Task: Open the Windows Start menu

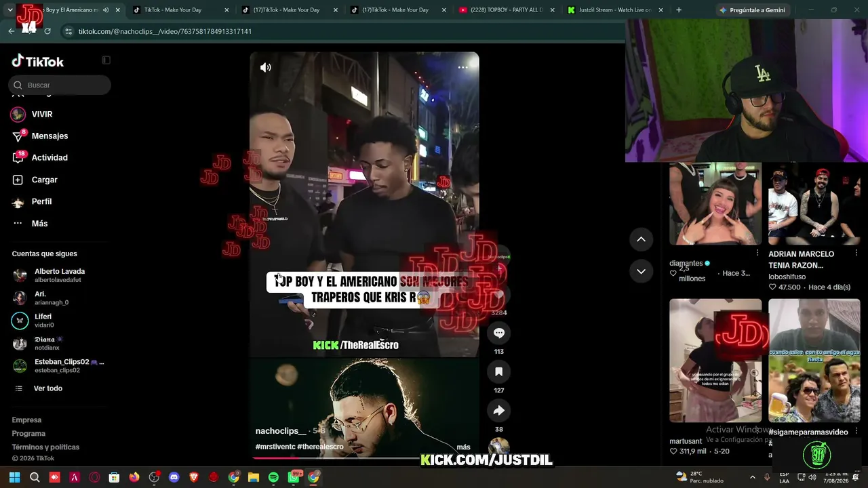Action: point(15,478)
